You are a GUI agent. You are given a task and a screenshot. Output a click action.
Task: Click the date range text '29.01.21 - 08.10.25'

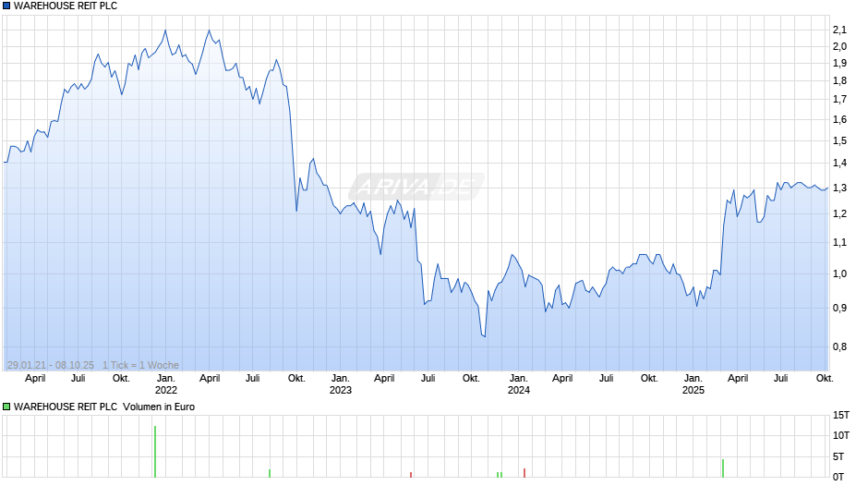pyautogui.click(x=51, y=365)
